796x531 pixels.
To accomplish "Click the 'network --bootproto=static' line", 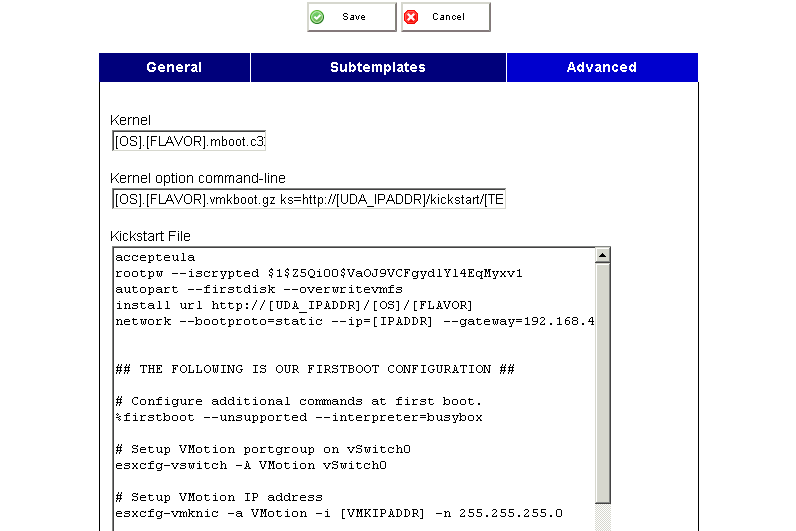I will (x=354, y=321).
